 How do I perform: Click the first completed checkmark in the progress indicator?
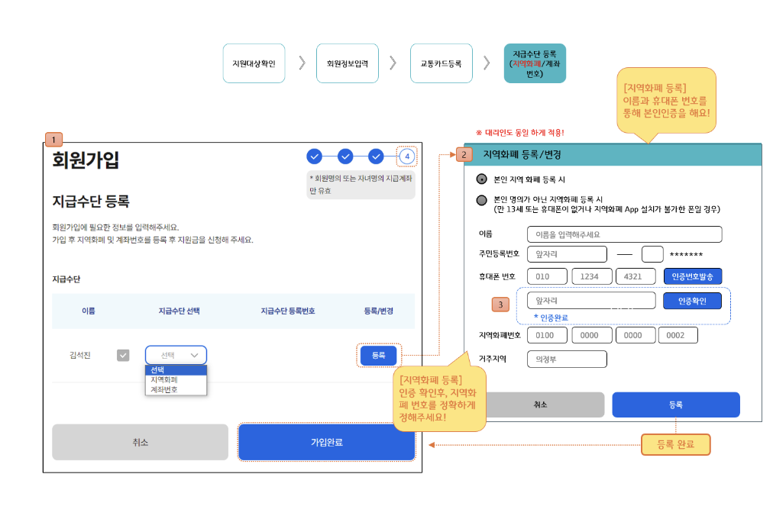pos(315,156)
